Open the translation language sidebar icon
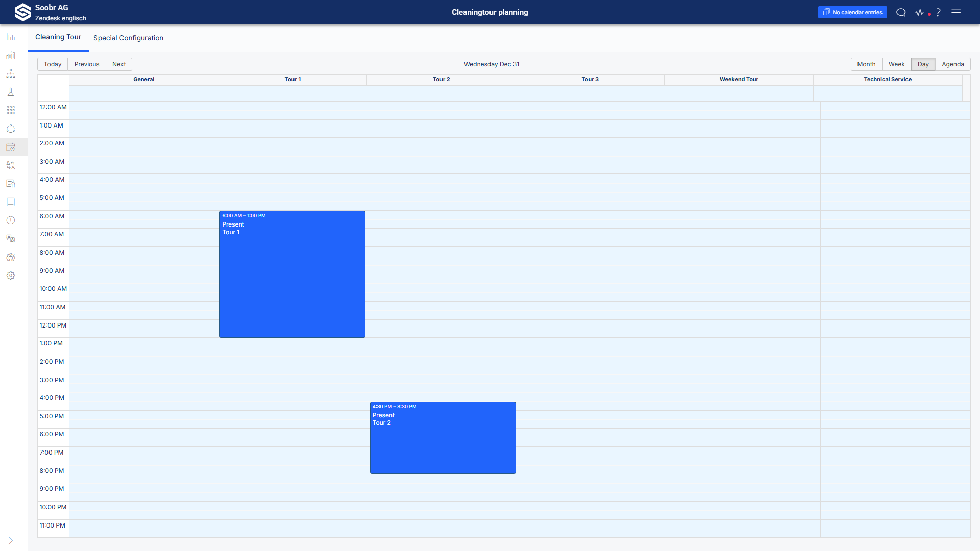The width and height of the screenshot is (980, 551). coord(11,239)
